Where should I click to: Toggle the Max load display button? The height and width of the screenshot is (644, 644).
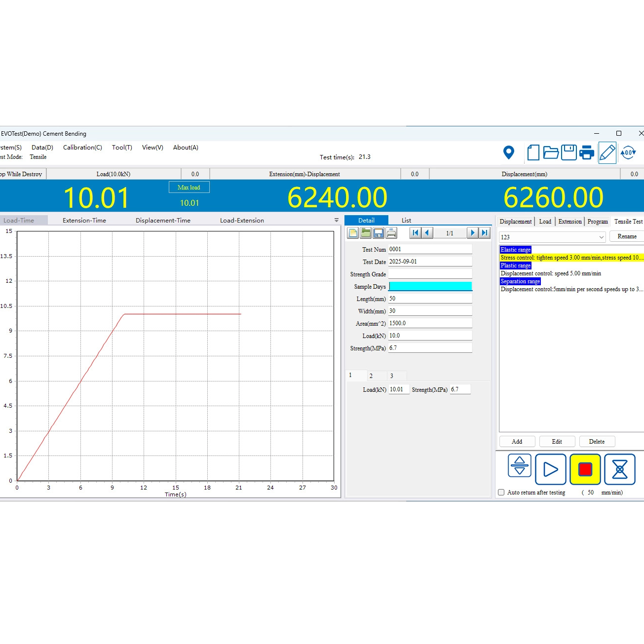(189, 188)
